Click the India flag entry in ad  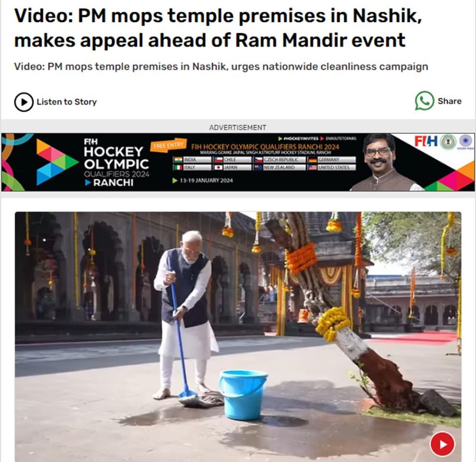tap(192, 160)
